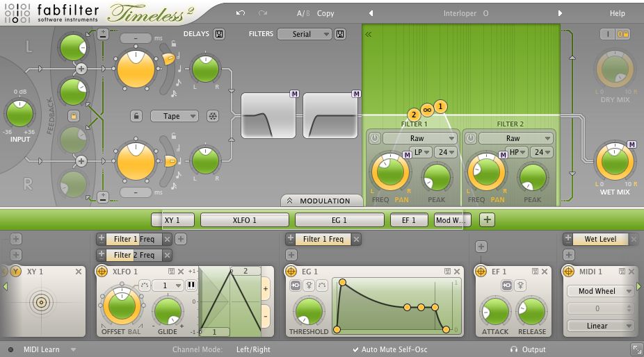The height and width of the screenshot is (357, 644).
Task: Remove the XLFO 1 modulation source
Action: pos(181,272)
